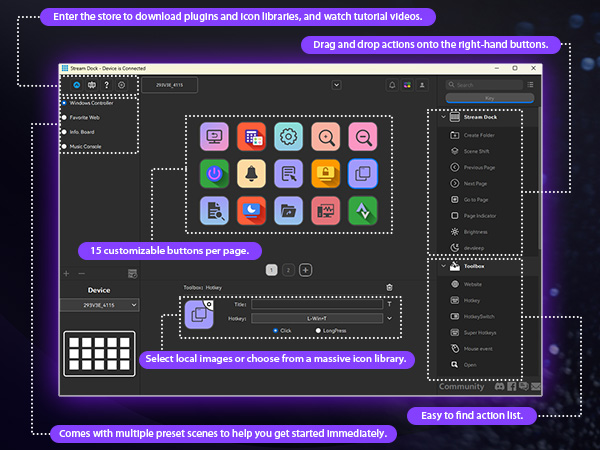Click the Title input field
The height and width of the screenshot is (450, 600).
click(317, 304)
